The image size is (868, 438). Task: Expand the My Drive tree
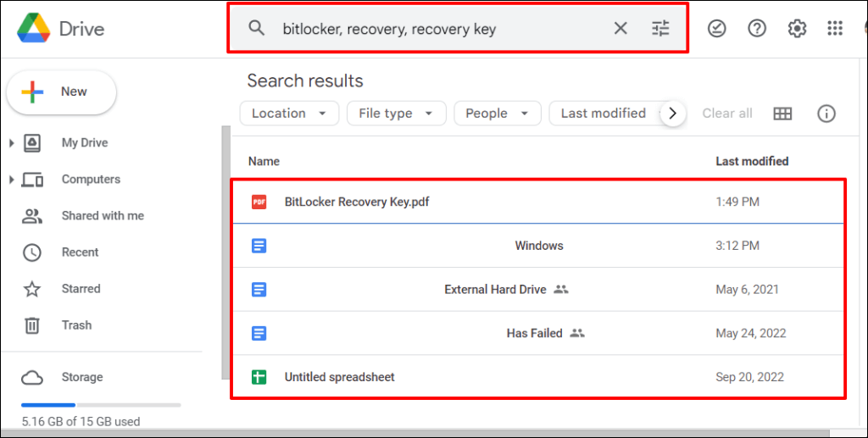click(12, 143)
